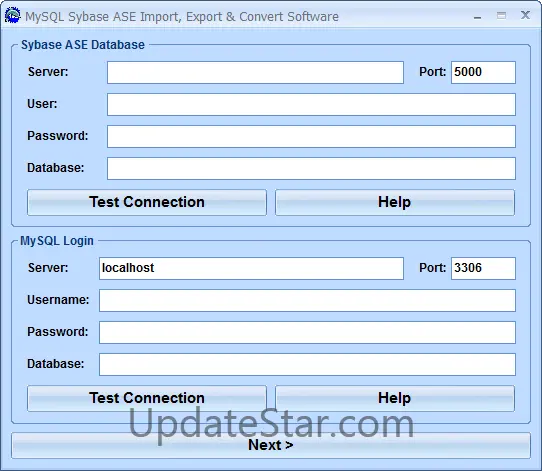
Task: Click the 'User:' label in Sybase section
Action: tap(42, 104)
